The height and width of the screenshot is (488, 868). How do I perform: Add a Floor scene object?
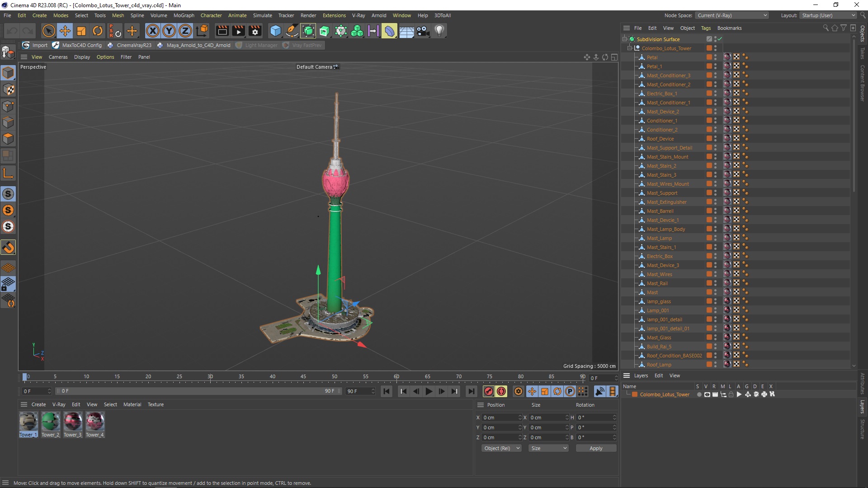coord(406,31)
